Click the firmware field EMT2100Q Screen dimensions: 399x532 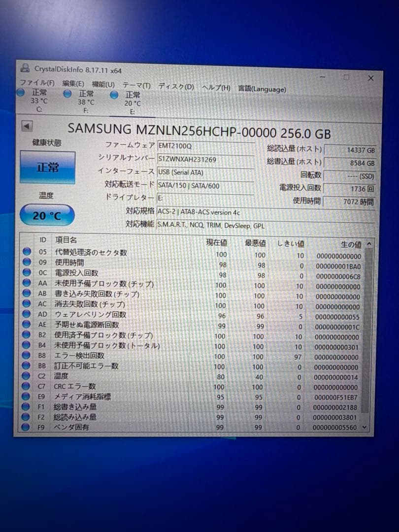click(x=206, y=146)
